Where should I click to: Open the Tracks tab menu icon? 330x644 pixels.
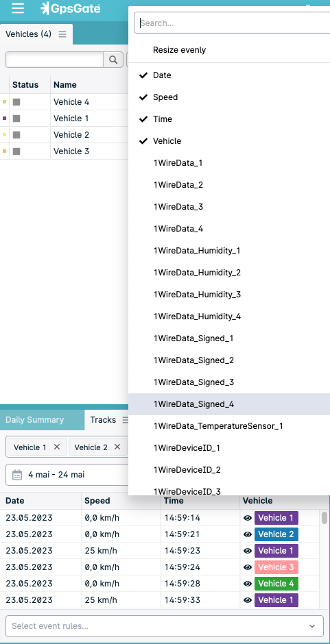(x=126, y=420)
